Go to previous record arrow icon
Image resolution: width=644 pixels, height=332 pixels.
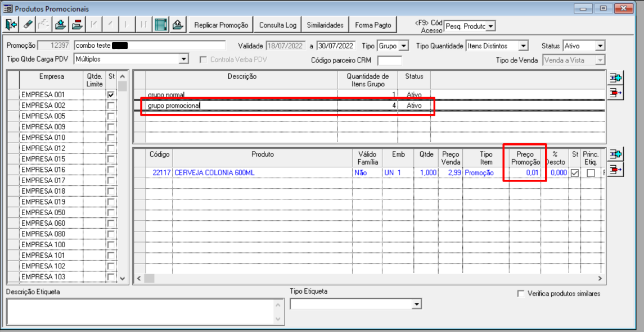coord(110,25)
